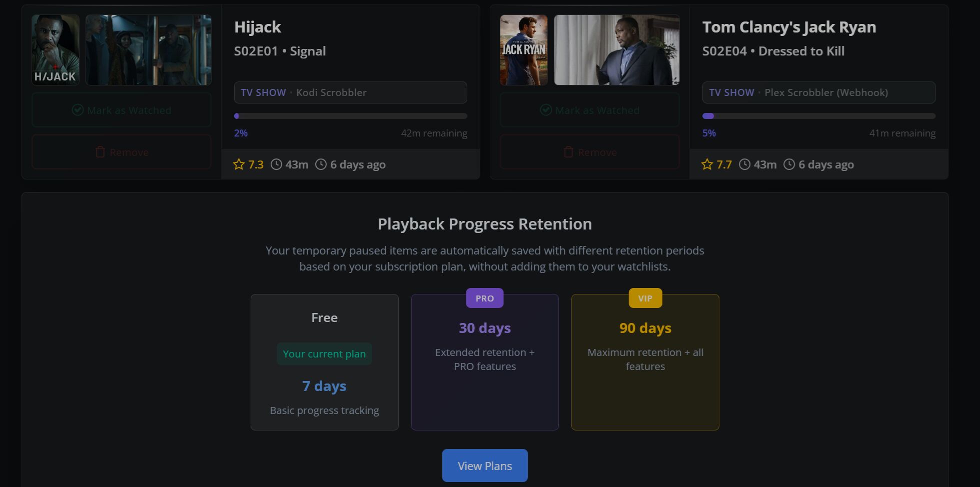This screenshot has width=980, height=487.
Task: Open the Hijack title link
Action: 258,27
